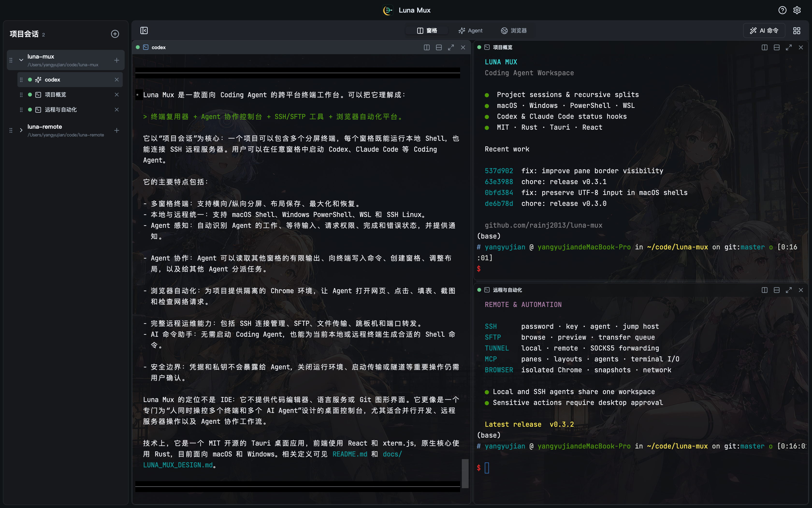Image resolution: width=812 pixels, height=508 pixels.
Task: Select 项目概览 session in sidebar
Action: coord(70,95)
